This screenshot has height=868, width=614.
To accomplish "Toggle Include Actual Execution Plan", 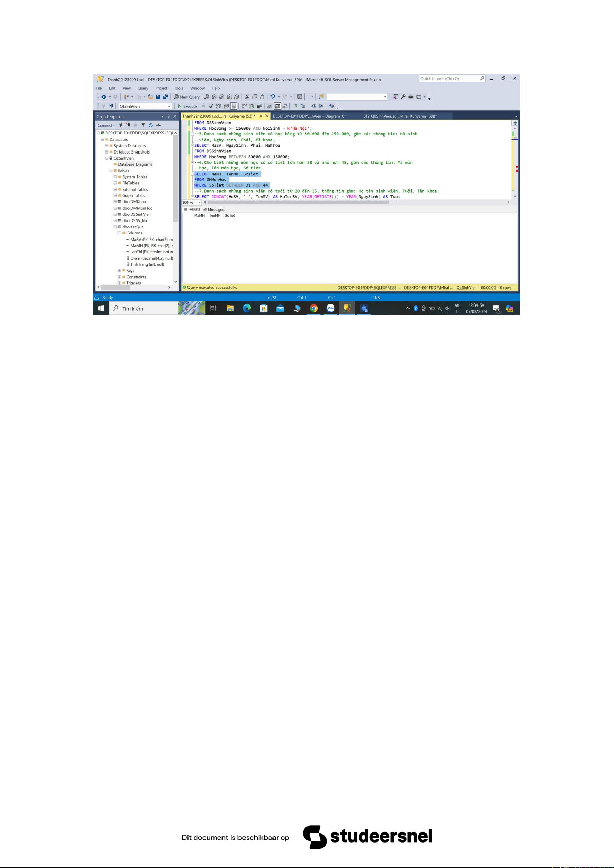I will pyautogui.click(x=244, y=106).
